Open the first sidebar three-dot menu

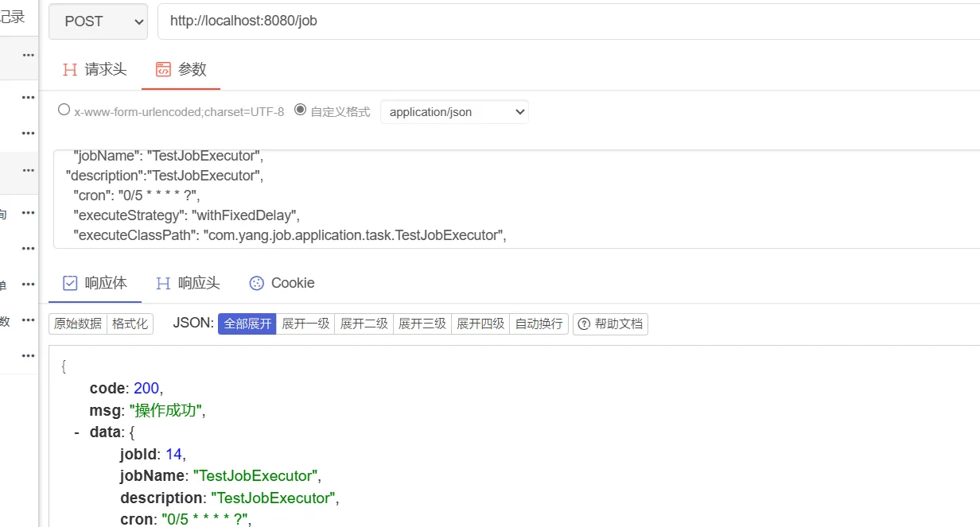(29, 55)
